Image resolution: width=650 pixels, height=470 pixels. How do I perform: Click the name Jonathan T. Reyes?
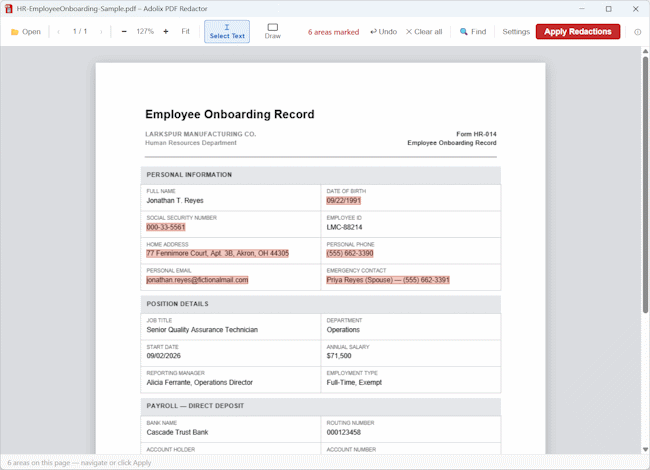(175, 201)
